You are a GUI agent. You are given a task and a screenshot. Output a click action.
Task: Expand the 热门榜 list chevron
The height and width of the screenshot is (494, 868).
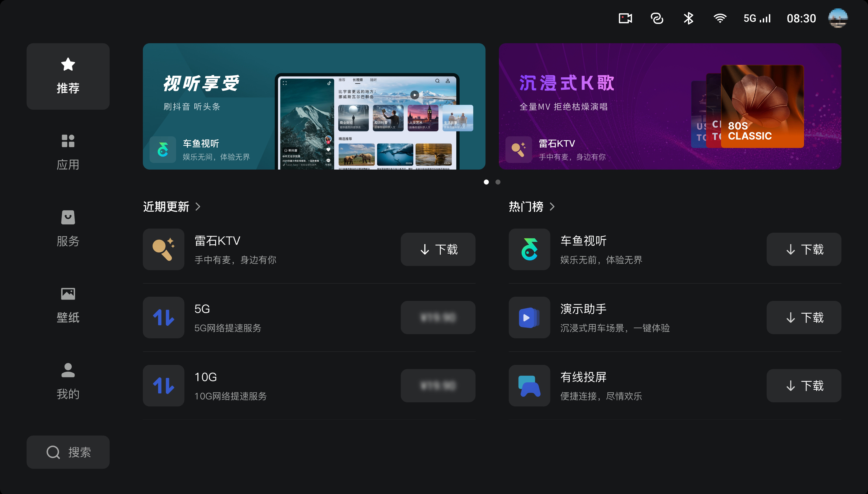[x=552, y=207]
